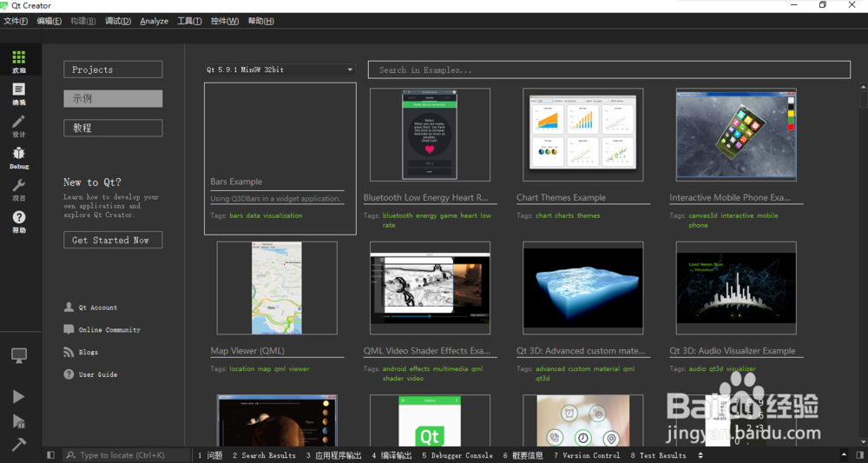Expand output panes selector arrows
This screenshot has width=868, height=463.
(700, 455)
